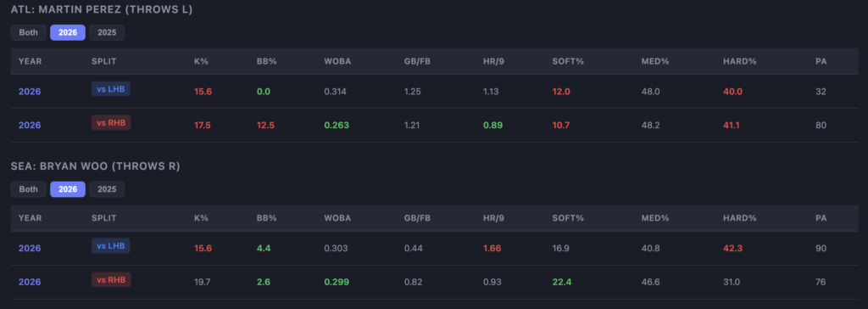
Task: Select Perez vs RHB PA value 80
Action: (x=821, y=126)
